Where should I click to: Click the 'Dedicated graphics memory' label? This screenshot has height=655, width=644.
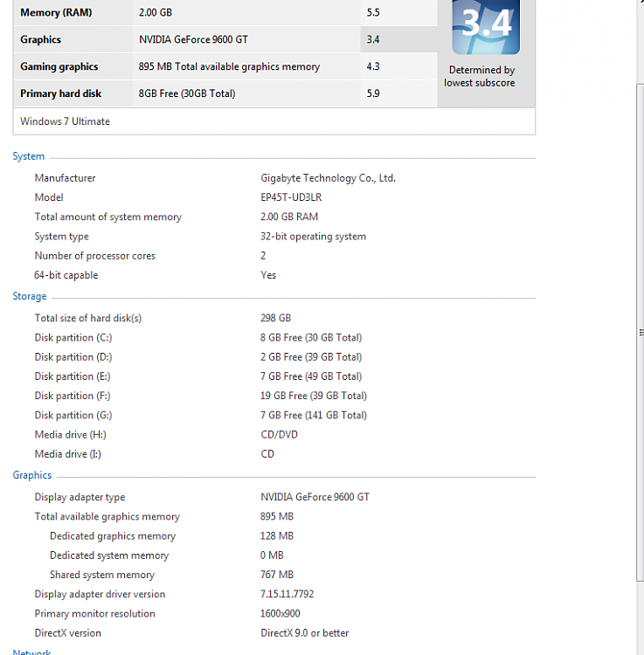pyautogui.click(x=113, y=536)
